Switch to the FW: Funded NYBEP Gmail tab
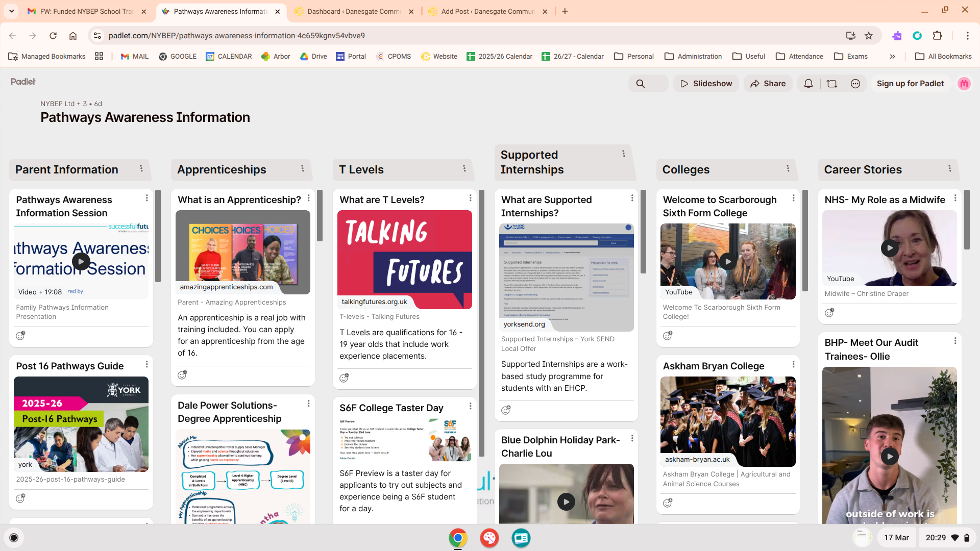This screenshot has height=551, width=980. (87, 11)
